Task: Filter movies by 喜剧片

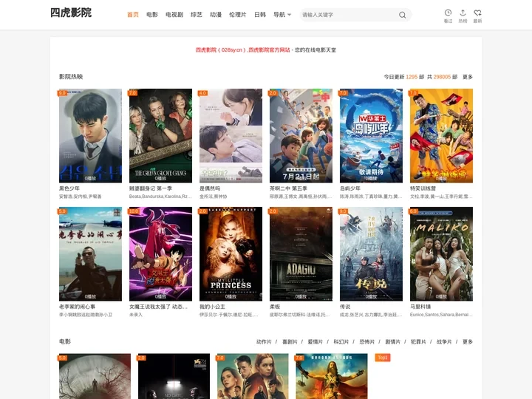Action: 290,341
